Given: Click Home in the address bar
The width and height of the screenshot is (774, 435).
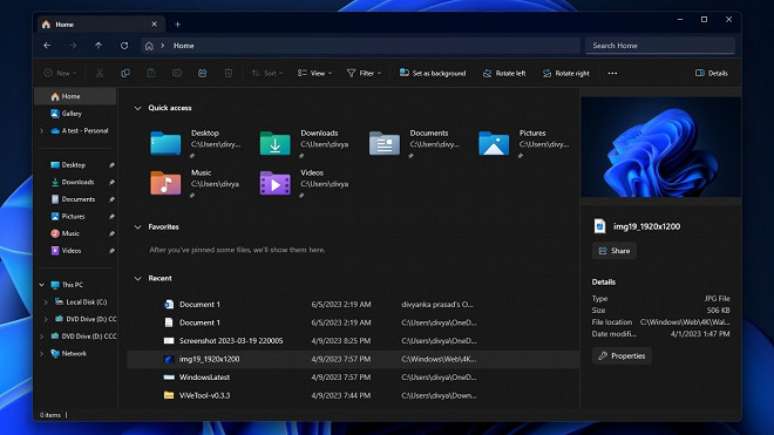Looking at the screenshot, I should tap(184, 45).
